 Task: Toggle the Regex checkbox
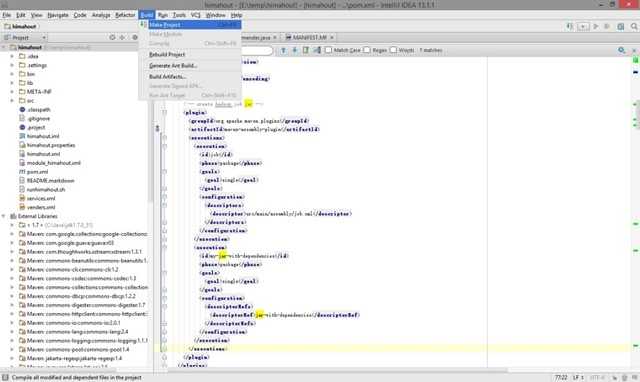click(x=367, y=50)
